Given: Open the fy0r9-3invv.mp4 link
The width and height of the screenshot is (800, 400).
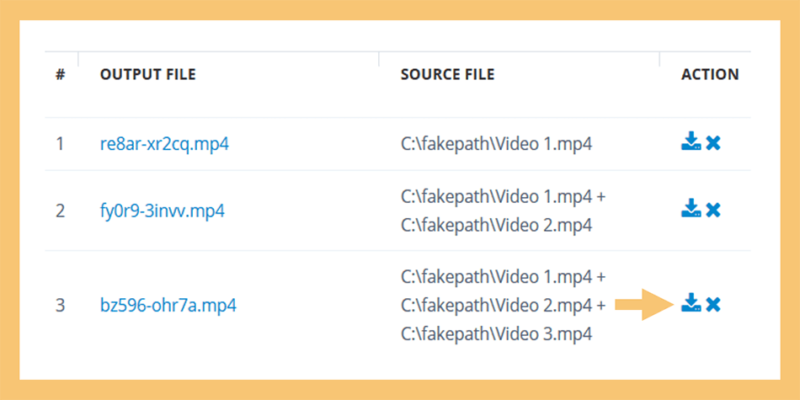Looking at the screenshot, I should point(162,211).
